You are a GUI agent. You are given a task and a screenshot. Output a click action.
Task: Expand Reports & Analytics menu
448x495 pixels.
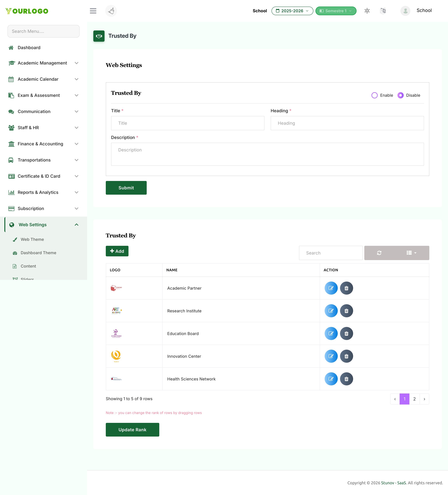(43, 192)
